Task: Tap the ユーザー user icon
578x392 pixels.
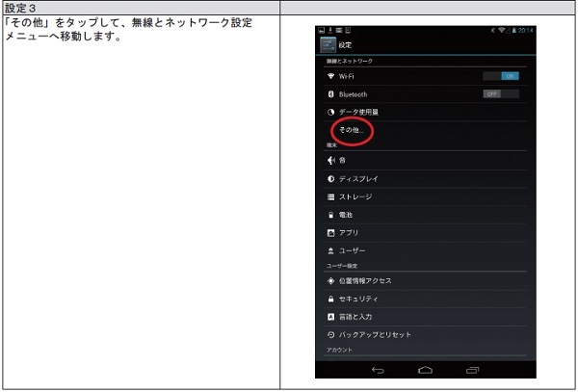Action: [330, 250]
